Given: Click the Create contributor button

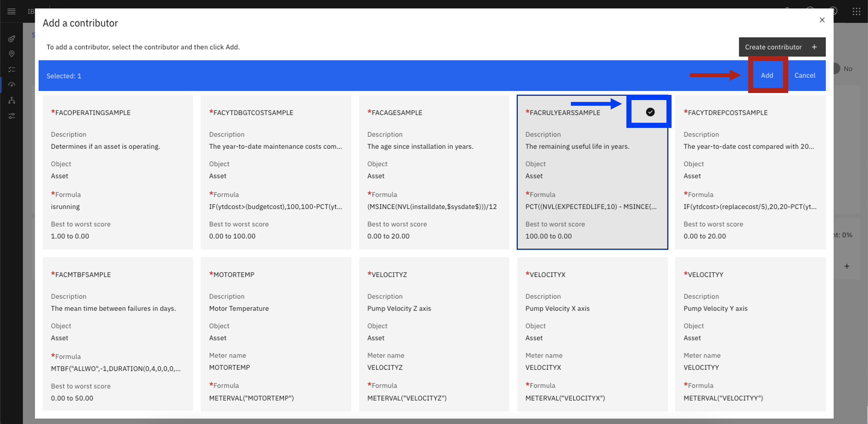Looking at the screenshot, I should tap(782, 47).
